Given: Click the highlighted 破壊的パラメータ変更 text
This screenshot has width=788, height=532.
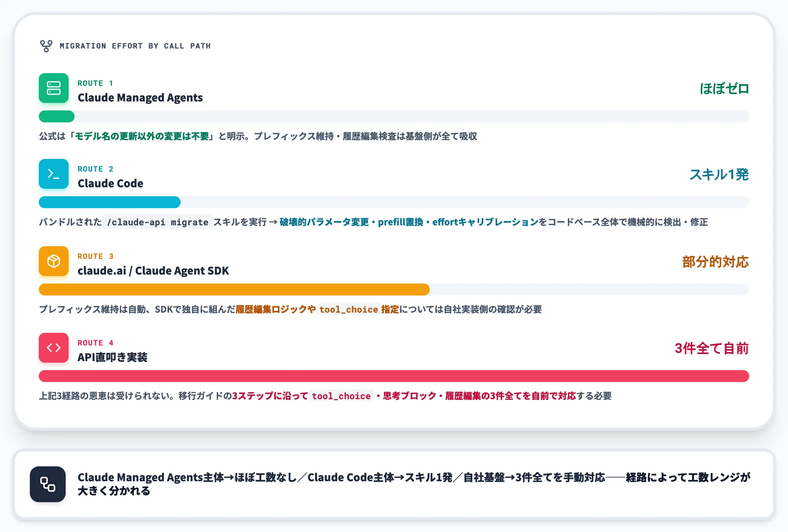Looking at the screenshot, I should pyautogui.click(x=324, y=222).
